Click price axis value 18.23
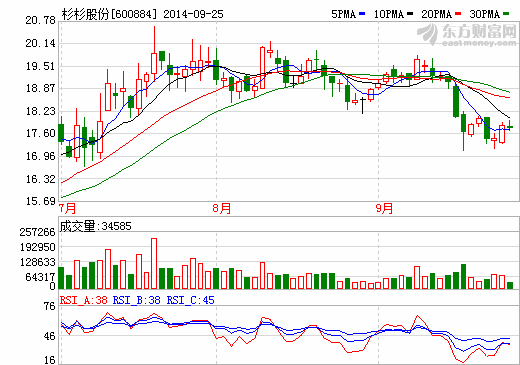This screenshot has width=520, height=365. (40, 111)
